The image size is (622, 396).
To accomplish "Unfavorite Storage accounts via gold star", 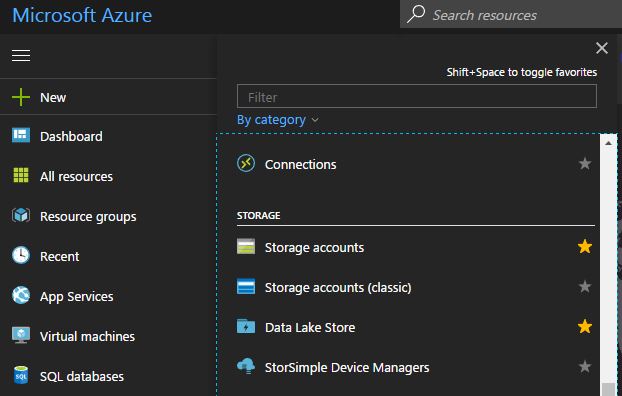I will (x=585, y=246).
